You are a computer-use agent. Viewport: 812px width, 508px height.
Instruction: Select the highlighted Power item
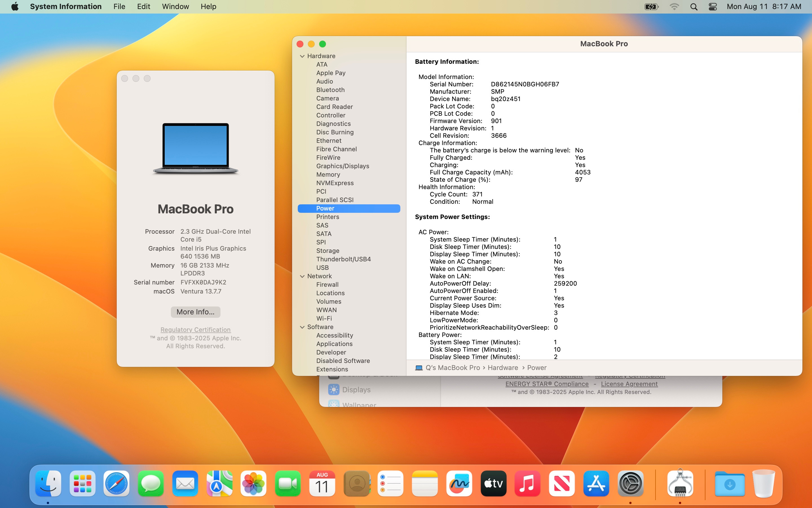[x=349, y=208]
